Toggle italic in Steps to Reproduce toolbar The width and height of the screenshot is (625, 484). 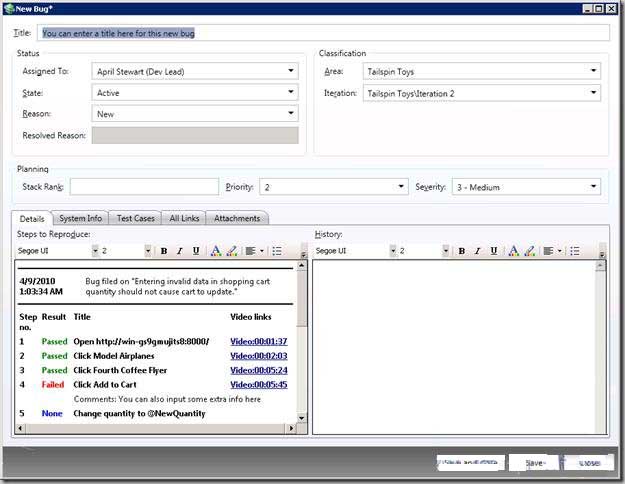[180, 251]
